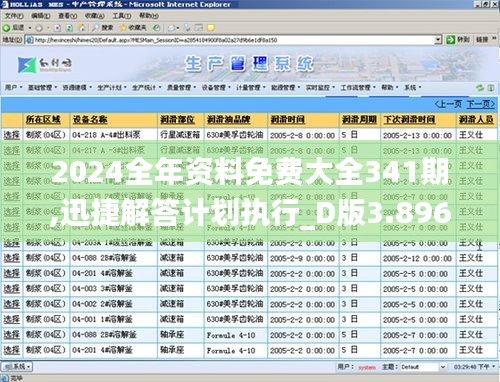Click the green refresh icon right of menu bar
Image resolution: width=500 pixels, height=382 pixels.
(x=480, y=88)
